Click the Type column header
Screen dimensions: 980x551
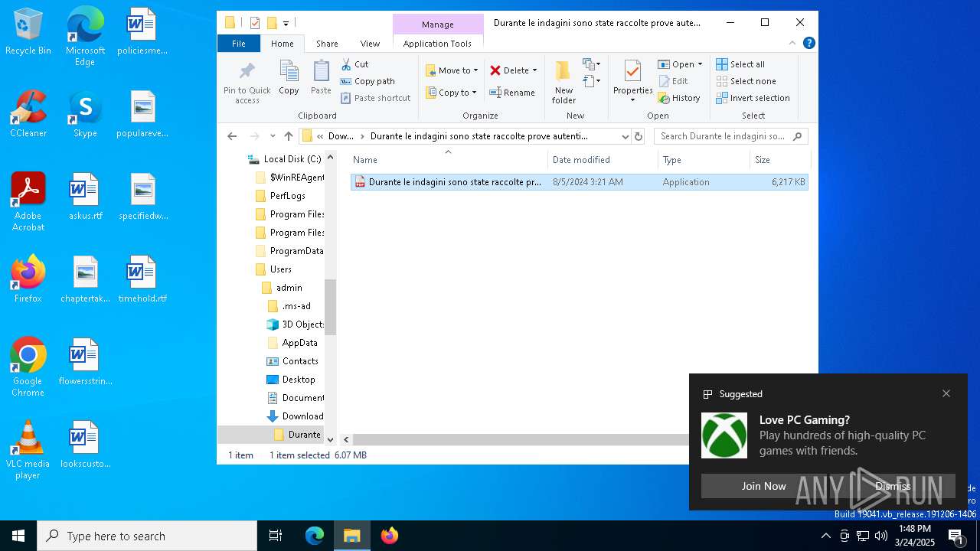pos(704,160)
